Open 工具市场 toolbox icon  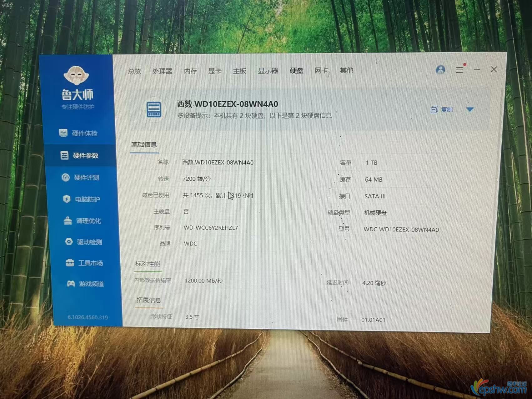click(x=70, y=263)
